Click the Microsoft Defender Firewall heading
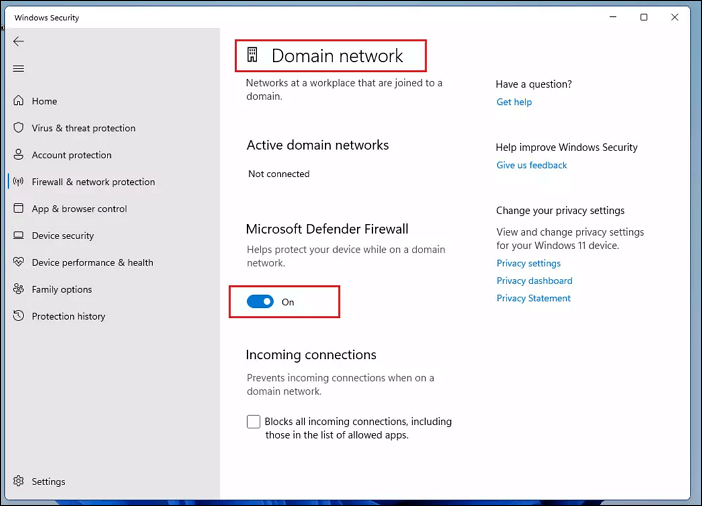The image size is (702, 506). [x=327, y=229]
